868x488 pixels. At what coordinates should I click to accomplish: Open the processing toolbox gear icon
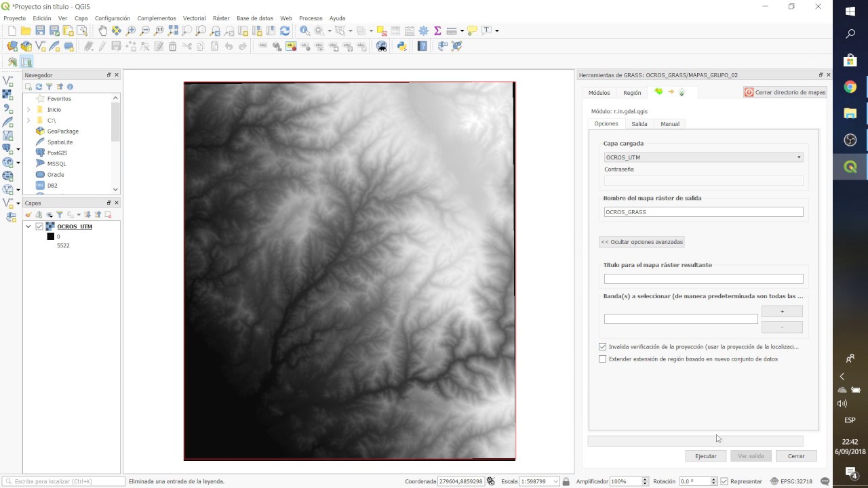[x=424, y=30]
